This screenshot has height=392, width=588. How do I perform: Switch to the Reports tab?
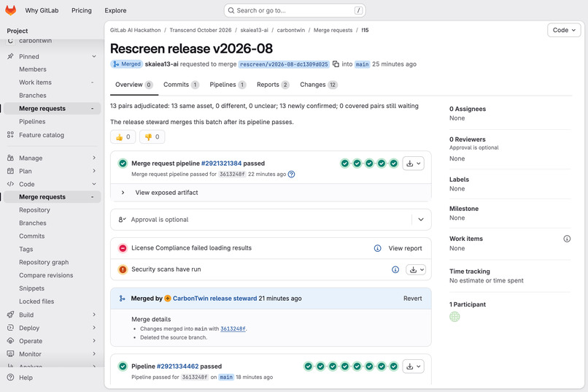pos(273,85)
